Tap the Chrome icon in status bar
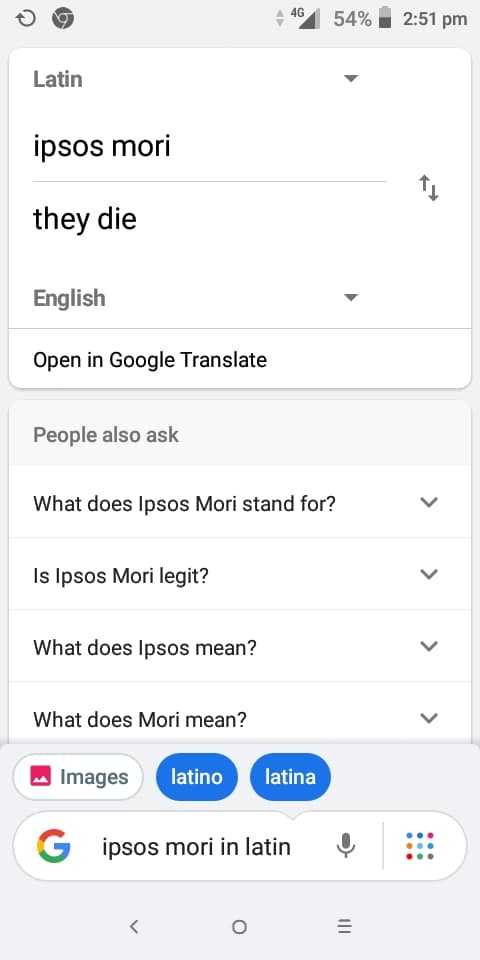This screenshot has height=960, width=480. point(63,20)
